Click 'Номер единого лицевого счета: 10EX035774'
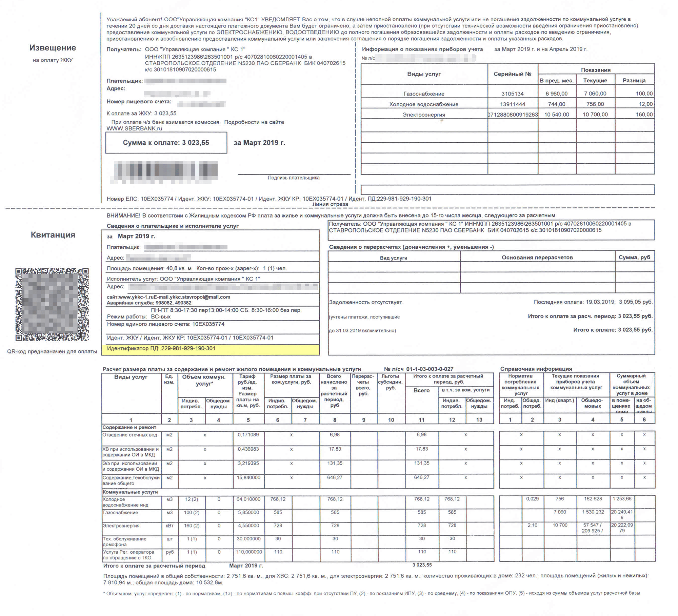Viewport: 678px width, 616px height. pos(166,324)
